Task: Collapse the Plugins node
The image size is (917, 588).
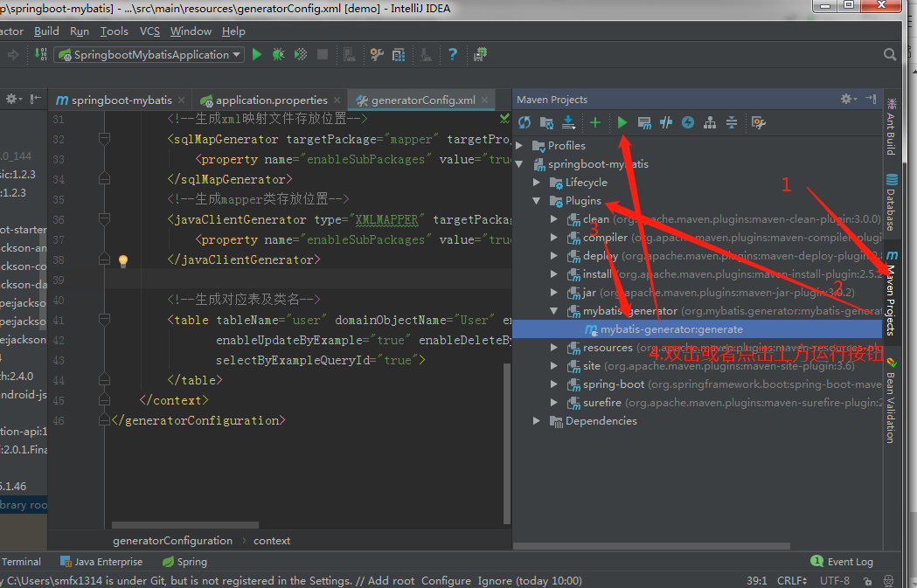Action: (x=537, y=200)
